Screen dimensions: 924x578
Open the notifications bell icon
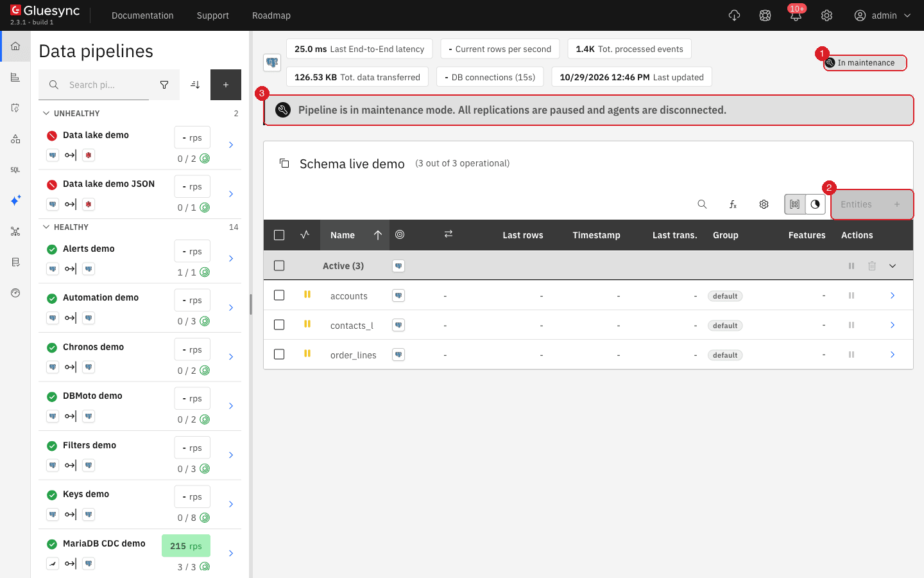(x=796, y=15)
